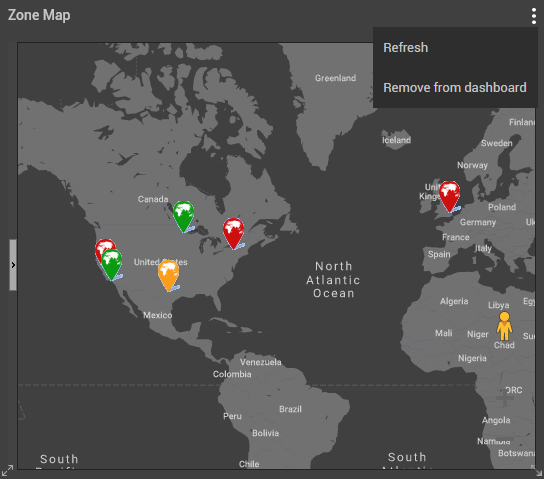
Task: Click the Brazil label on the map
Action: tap(290, 409)
